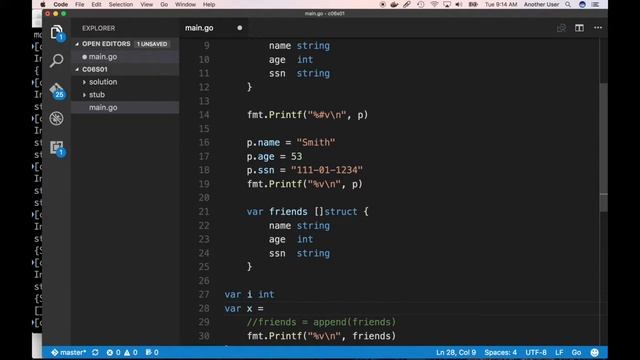Open the View menu
The image size is (640, 360).
click(x=147, y=4)
